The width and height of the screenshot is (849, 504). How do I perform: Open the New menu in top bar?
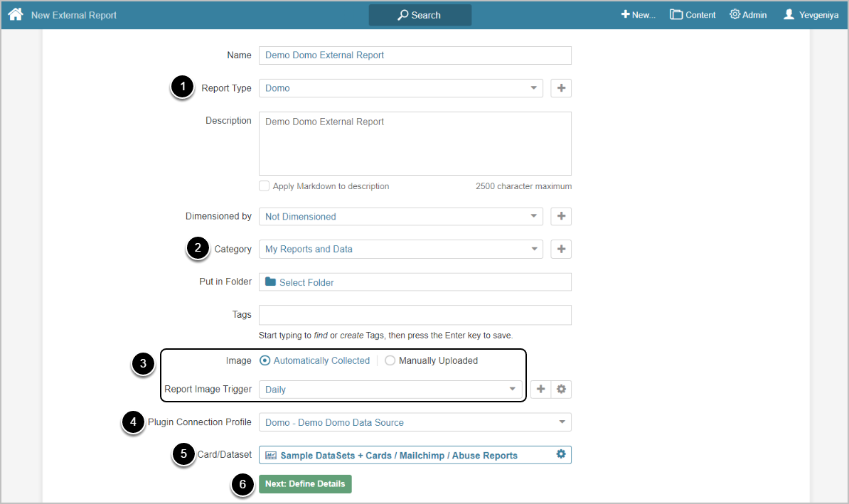coord(638,15)
